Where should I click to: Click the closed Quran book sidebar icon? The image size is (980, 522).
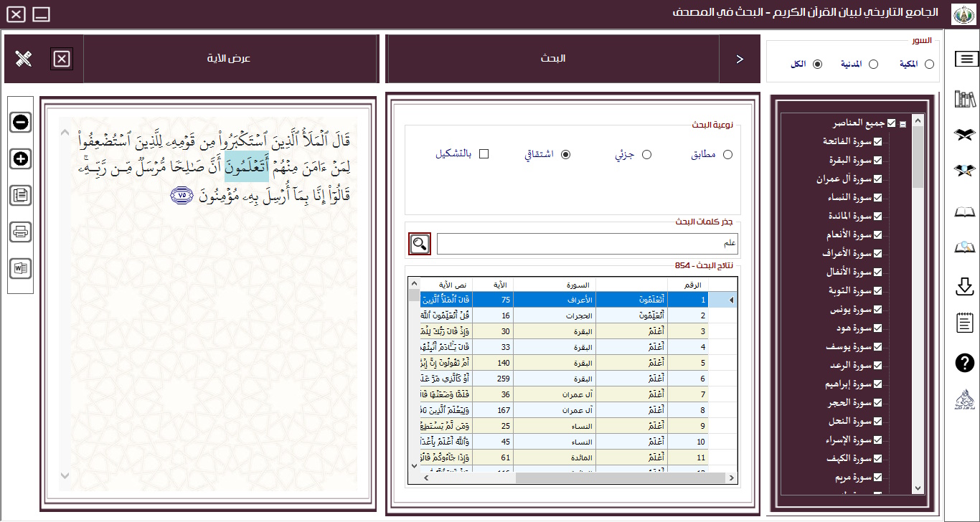966,133
